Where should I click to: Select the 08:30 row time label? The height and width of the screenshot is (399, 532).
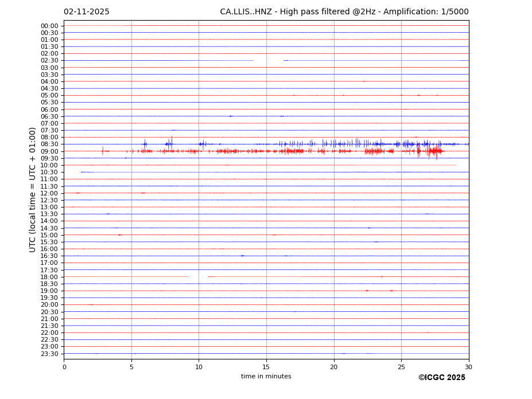[49, 144]
